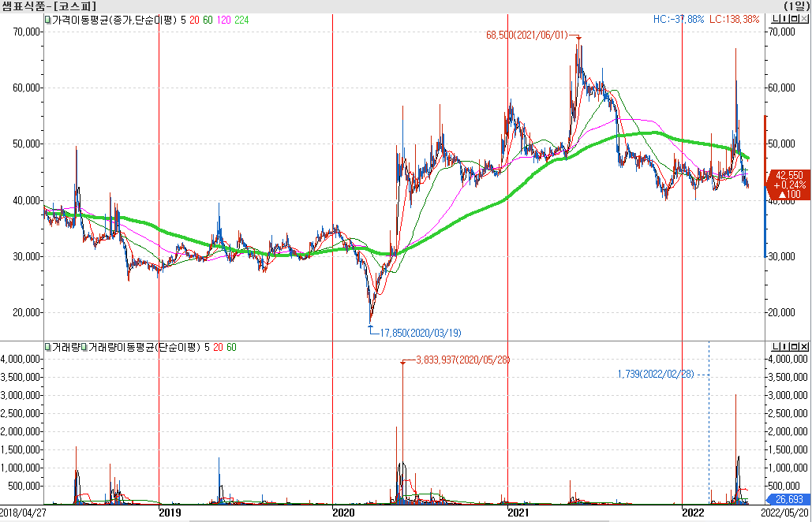Select the 5 period in price MA
The image size is (812, 522).
pos(184,21)
